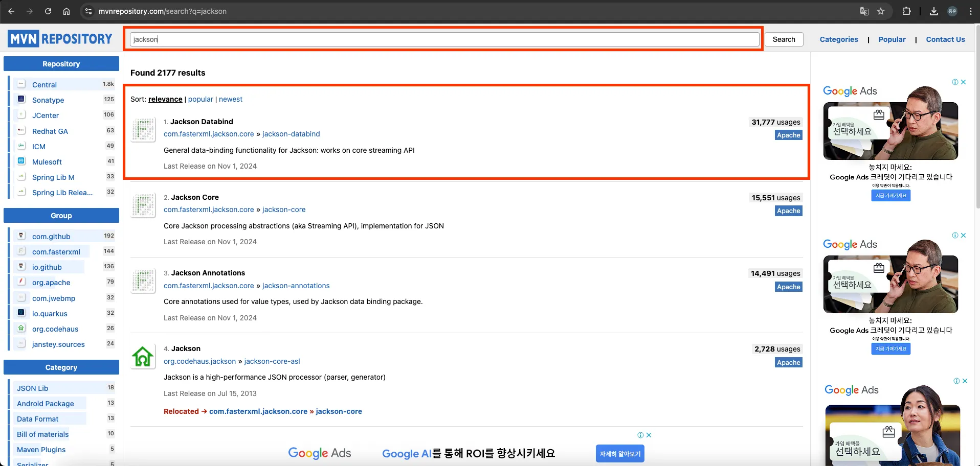Click the browser back arrow
Viewport: 980px width, 466px height.
pos(11,11)
